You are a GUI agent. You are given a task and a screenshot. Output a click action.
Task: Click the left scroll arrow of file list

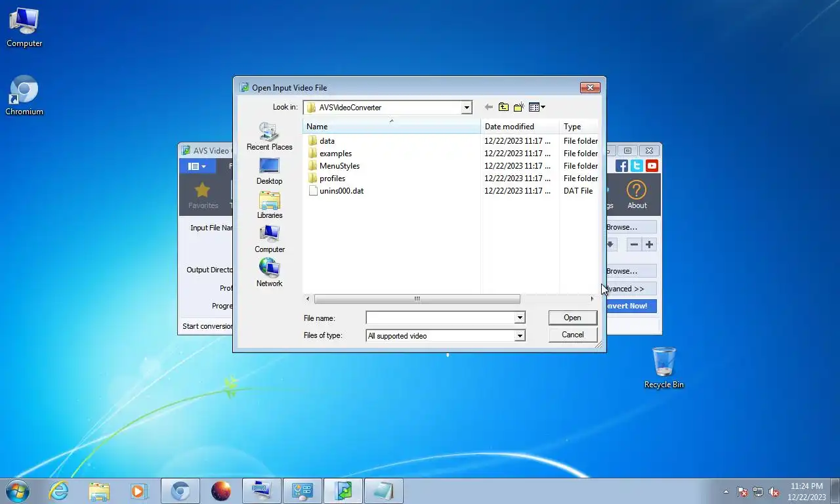[308, 299]
